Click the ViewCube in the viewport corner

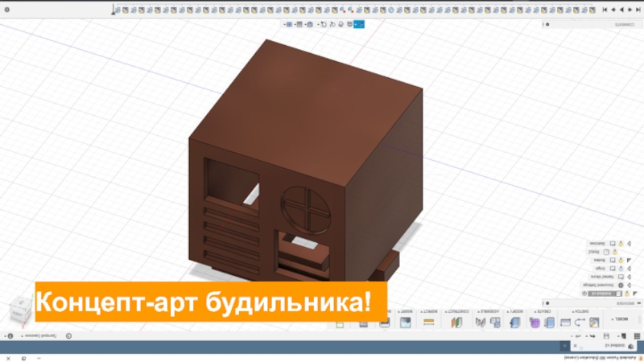point(18,310)
